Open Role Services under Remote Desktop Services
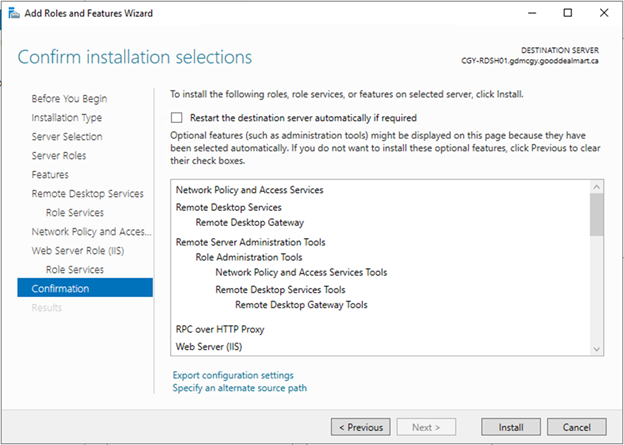Image resolution: width=624 pixels, height=445 pixels. click(x=75, y=213)
